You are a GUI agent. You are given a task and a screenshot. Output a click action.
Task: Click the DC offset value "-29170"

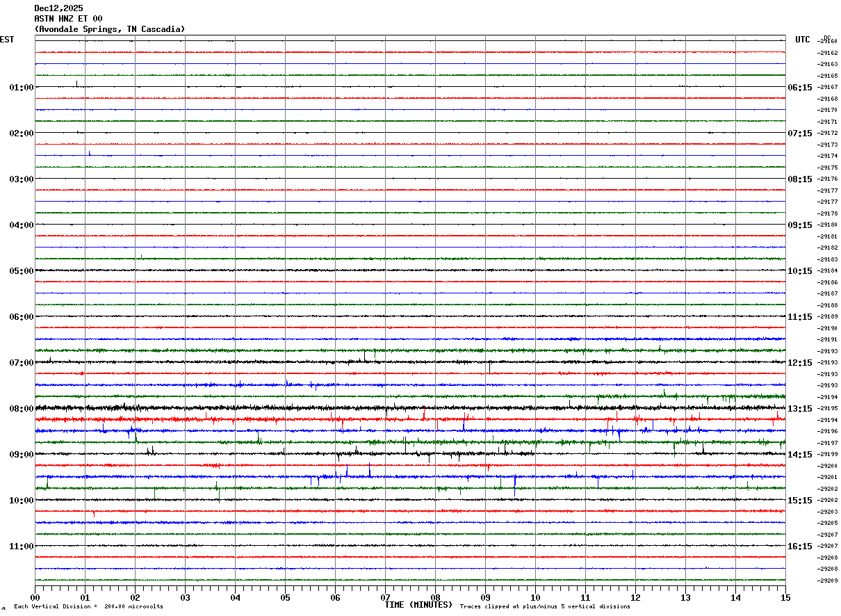point(828,111)
